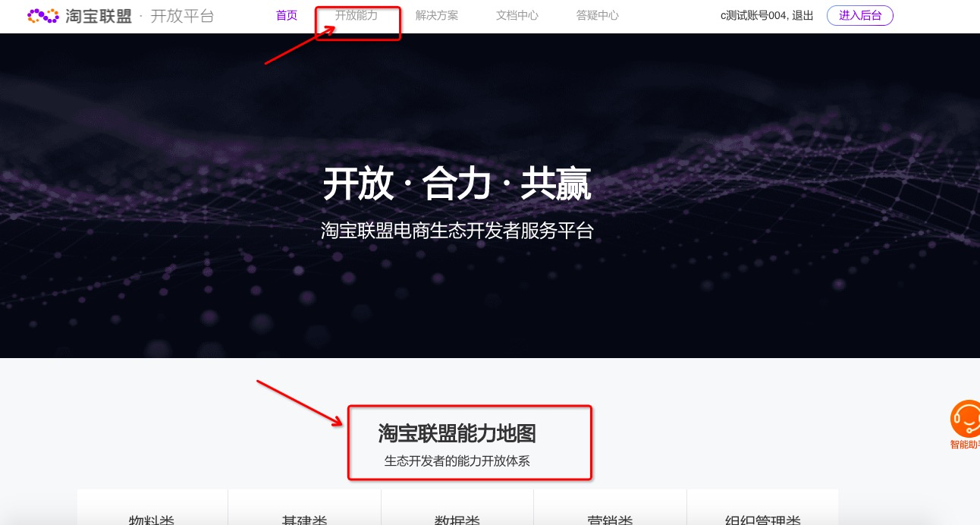This screenshot has height=525, width=980.
Task: Open the 开放能力 menu item
Action: 357,15
